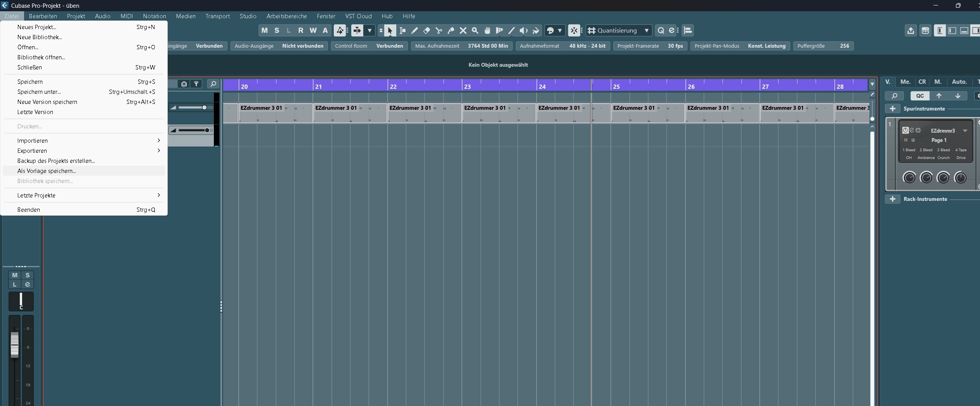Select the Line tool

512,30
